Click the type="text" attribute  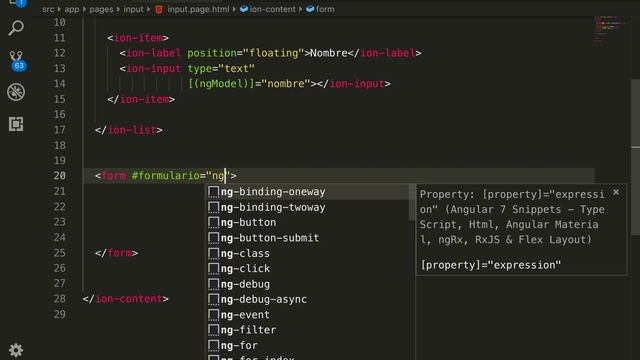coord(221,69)
